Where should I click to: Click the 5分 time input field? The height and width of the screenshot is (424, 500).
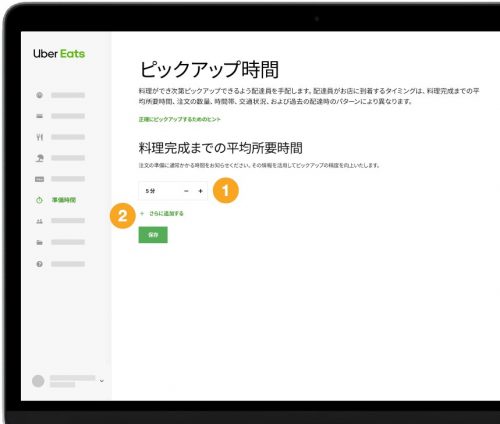pyautogui.click(x=173, y=191)
